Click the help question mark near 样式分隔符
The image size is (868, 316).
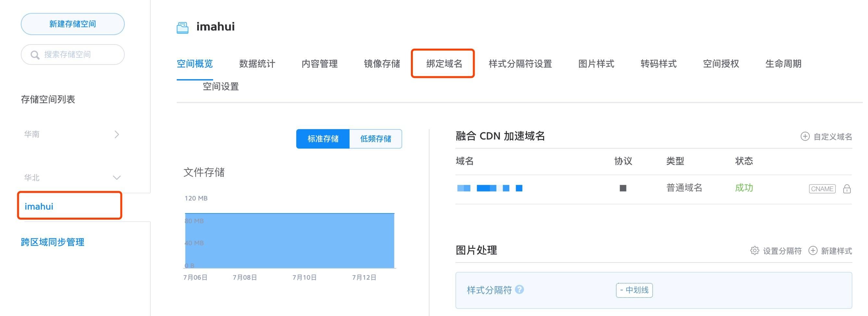tap(519, 289)
